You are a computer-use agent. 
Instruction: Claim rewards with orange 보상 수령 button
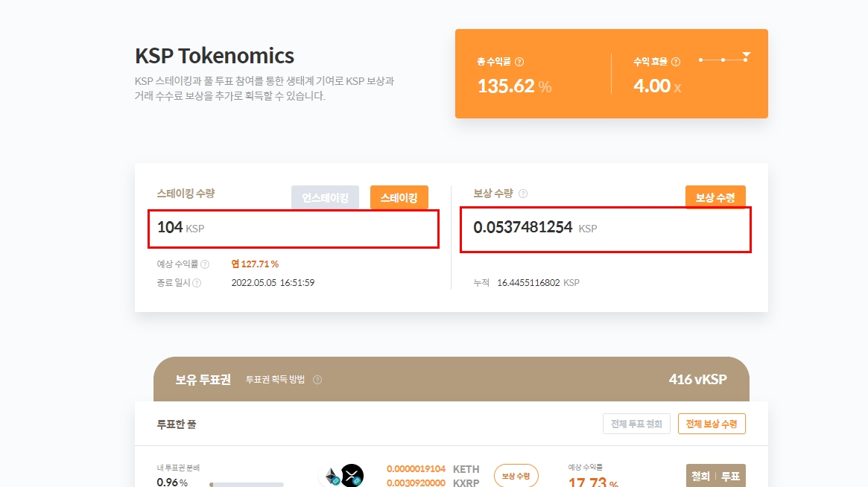(x=715, y=197)
